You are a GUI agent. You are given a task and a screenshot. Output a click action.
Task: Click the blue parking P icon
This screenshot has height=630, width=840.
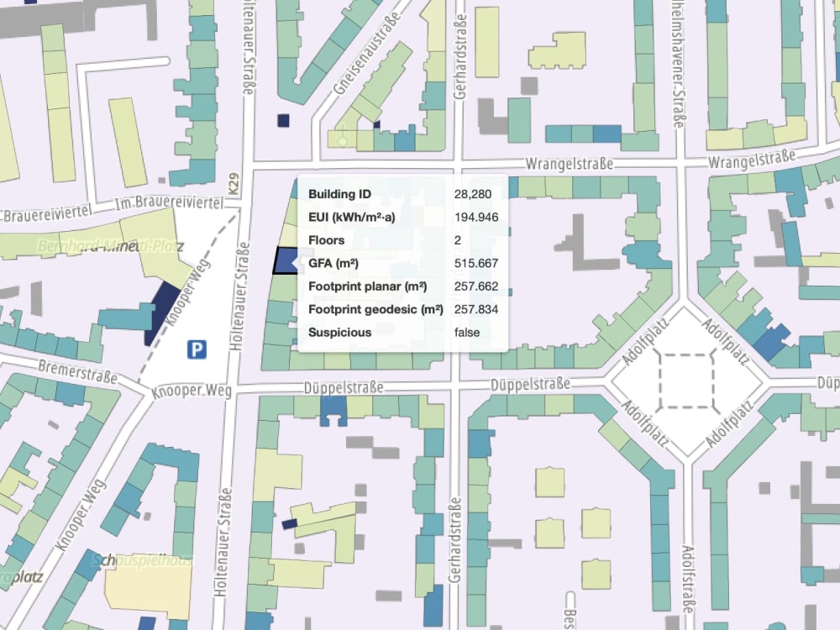pos(197,349)
